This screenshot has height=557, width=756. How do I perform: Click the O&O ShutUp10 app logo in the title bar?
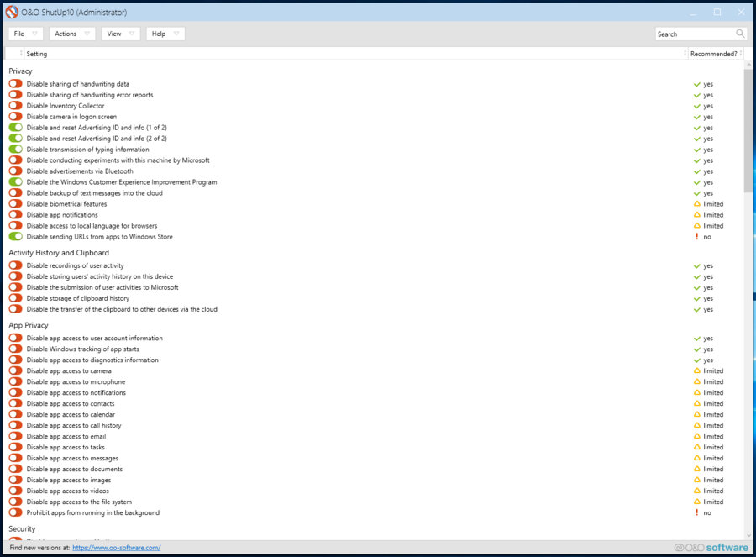tap(12, 12)
